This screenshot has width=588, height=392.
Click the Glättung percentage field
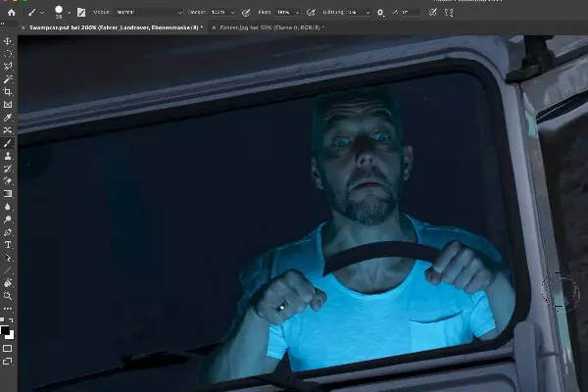click(x=355, y=13)
